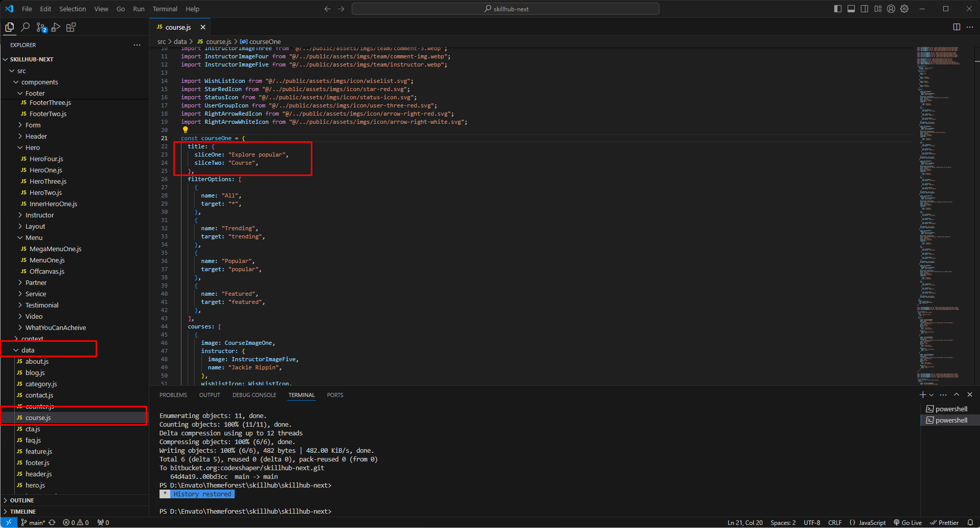Open the Extensions view icon
Viewport: 980px width, 528px height.
click(71, 27)
